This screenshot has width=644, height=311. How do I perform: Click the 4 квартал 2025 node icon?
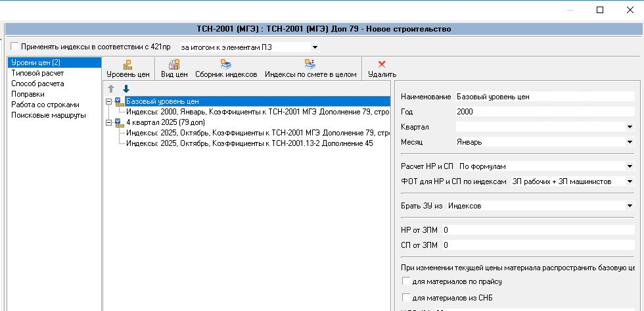(120, 122)
